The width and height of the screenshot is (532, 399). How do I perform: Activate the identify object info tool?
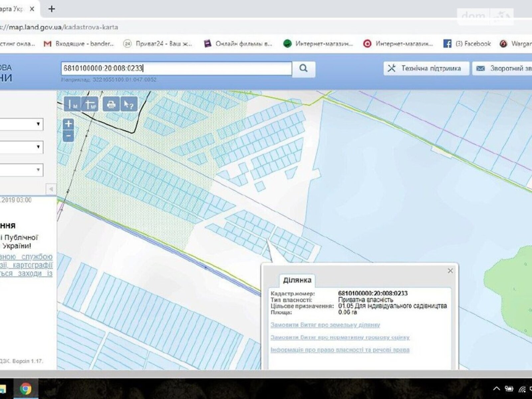[129, 104]
